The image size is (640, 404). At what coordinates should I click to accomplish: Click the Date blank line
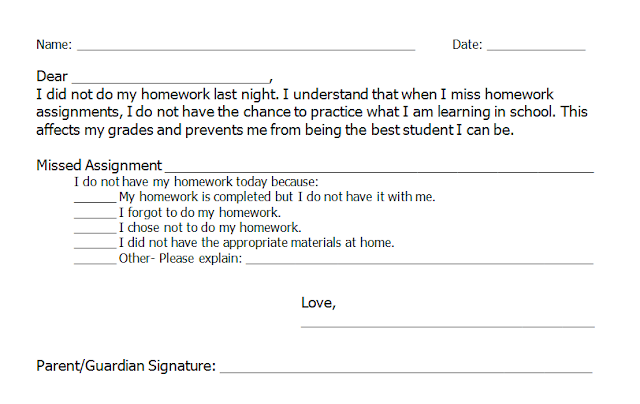pyautogui.click(x=535, y=47)
